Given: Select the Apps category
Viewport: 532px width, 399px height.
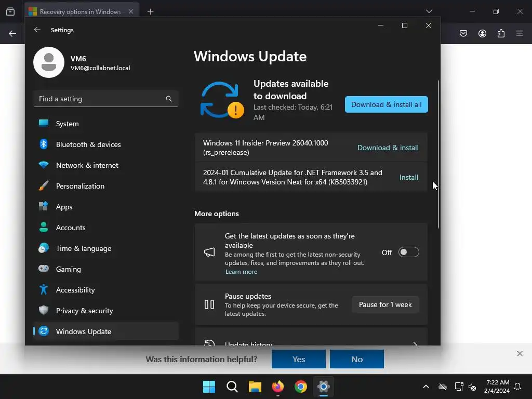Looking at the screenshot, I should (x=106, y=207).
